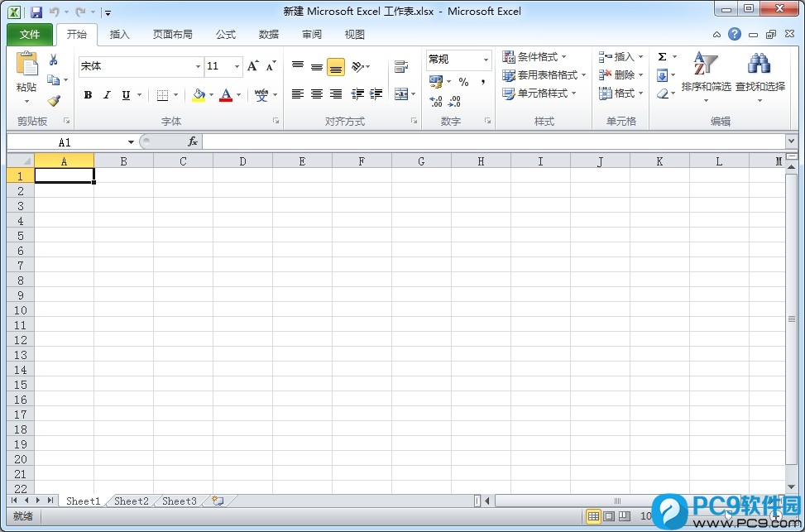The height and width of the screenshot is (532, 805).
Task: Expand the formula bar with right-end arrow
Action: (x=791, y=141)
